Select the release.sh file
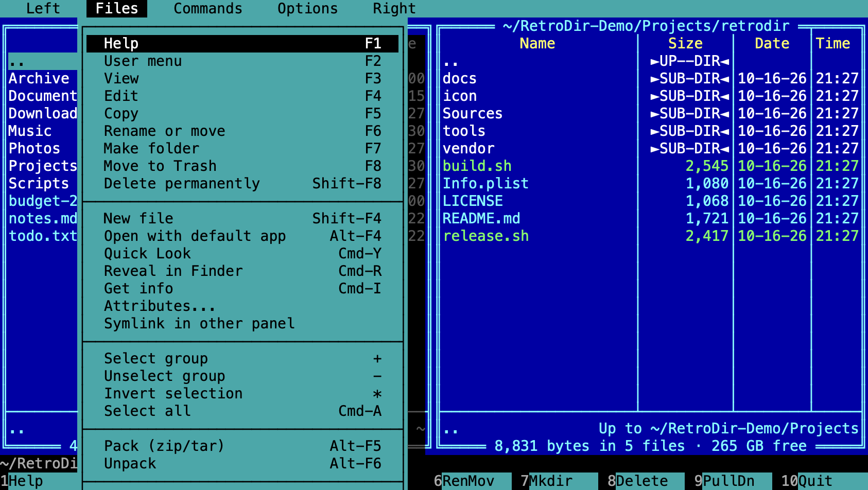Viewport: 868px width, 490px height. (651, 236)
